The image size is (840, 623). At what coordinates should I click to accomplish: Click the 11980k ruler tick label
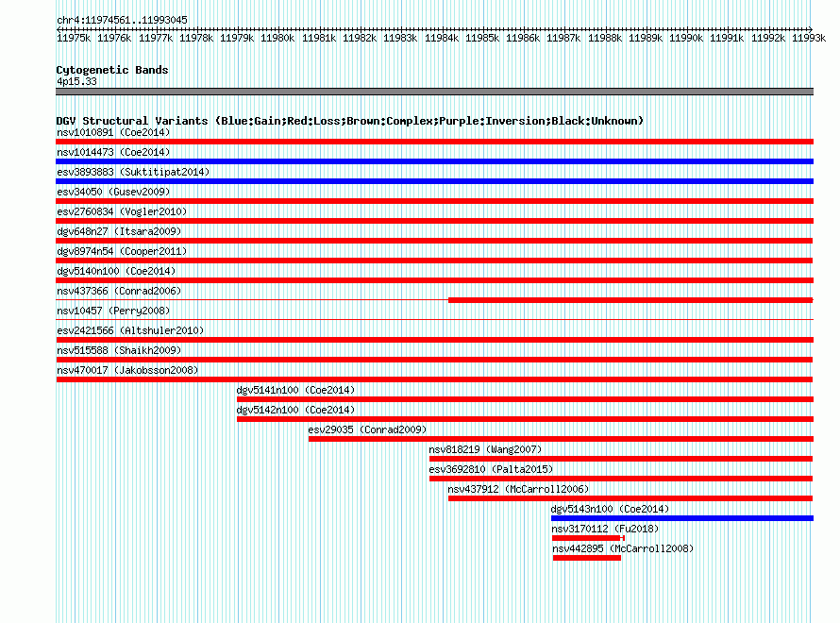point(277,38)
